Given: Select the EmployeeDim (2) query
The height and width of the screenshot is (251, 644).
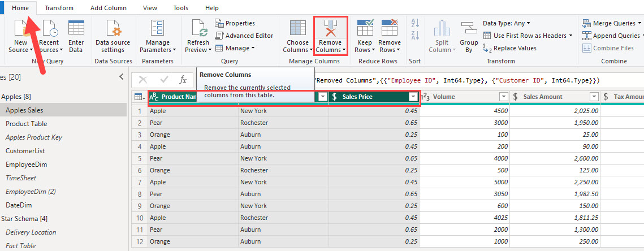Looking at the screenshot, I should click(63, 192).
